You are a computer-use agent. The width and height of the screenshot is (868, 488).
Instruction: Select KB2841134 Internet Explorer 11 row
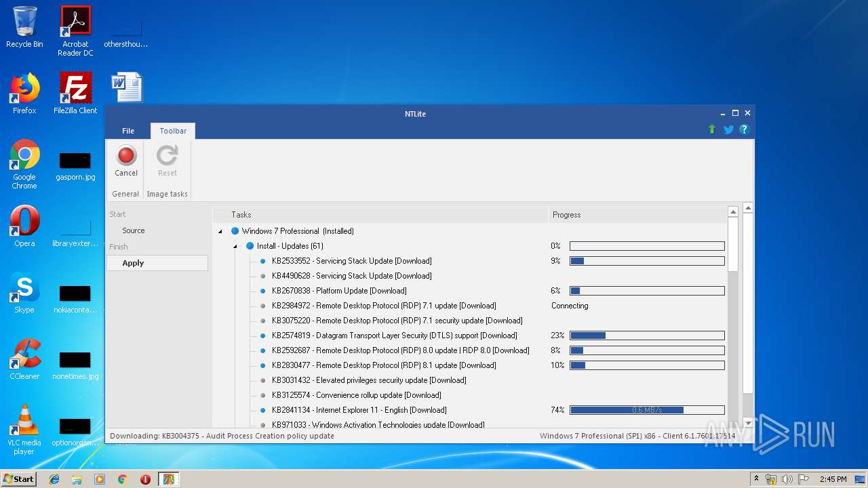(x=359, y=410)
